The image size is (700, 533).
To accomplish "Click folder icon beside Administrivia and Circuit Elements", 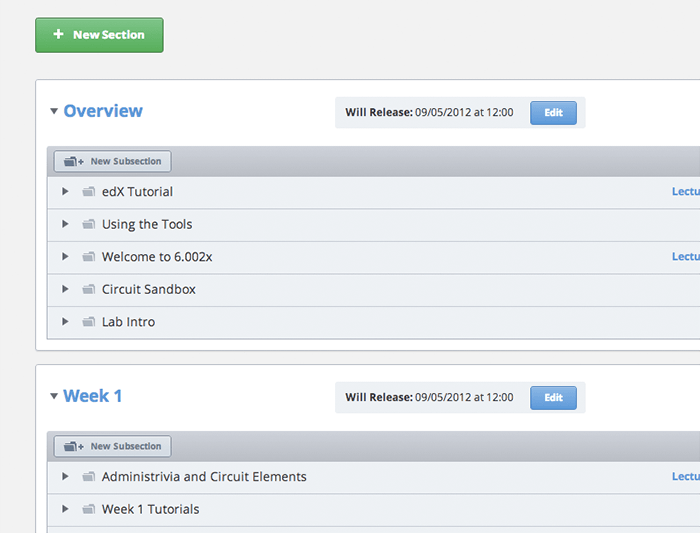I will click(x=88, y=477).
